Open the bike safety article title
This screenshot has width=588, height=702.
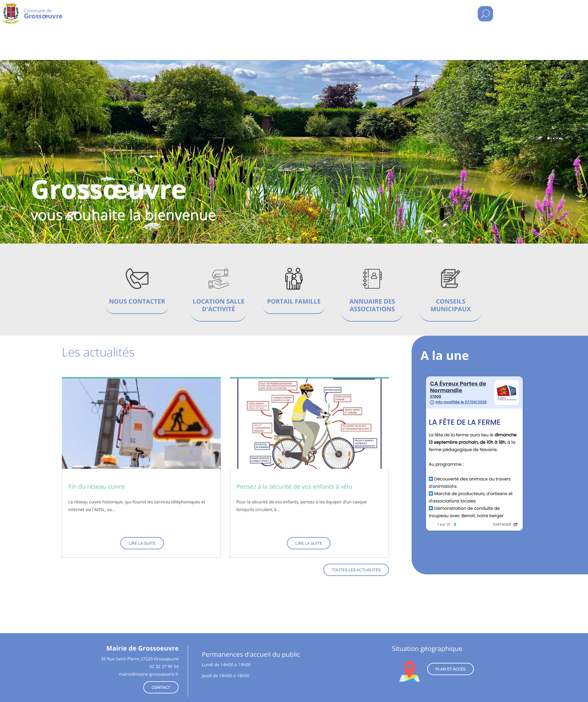[x=294, y=487]
